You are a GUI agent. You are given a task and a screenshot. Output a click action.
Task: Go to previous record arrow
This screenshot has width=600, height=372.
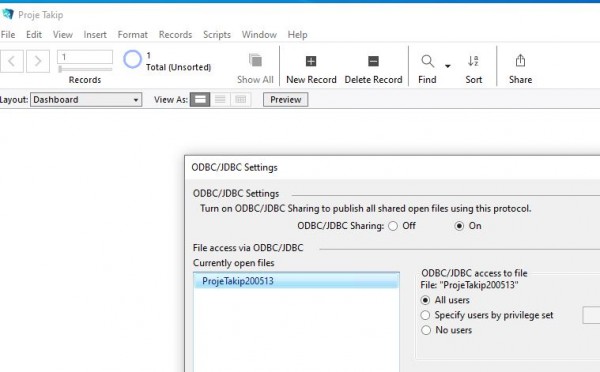pos(12,61)
